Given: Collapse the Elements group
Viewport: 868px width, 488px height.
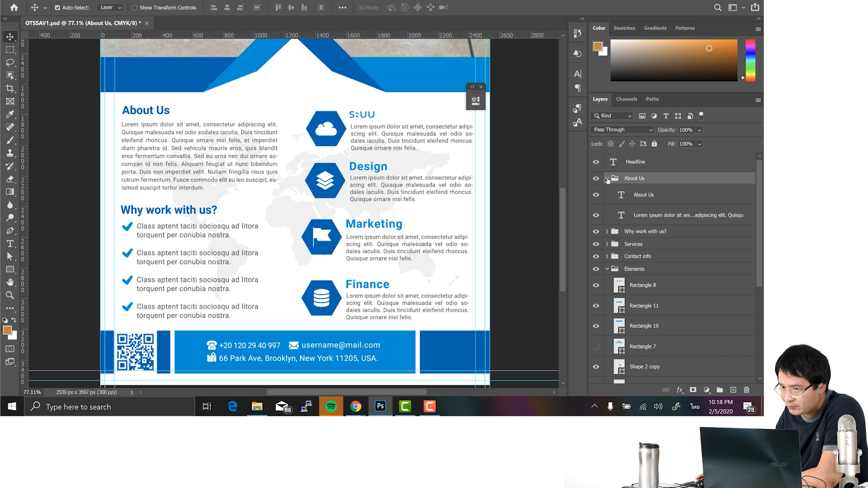Looking at the screenshot, I should (x=607, y=269).
